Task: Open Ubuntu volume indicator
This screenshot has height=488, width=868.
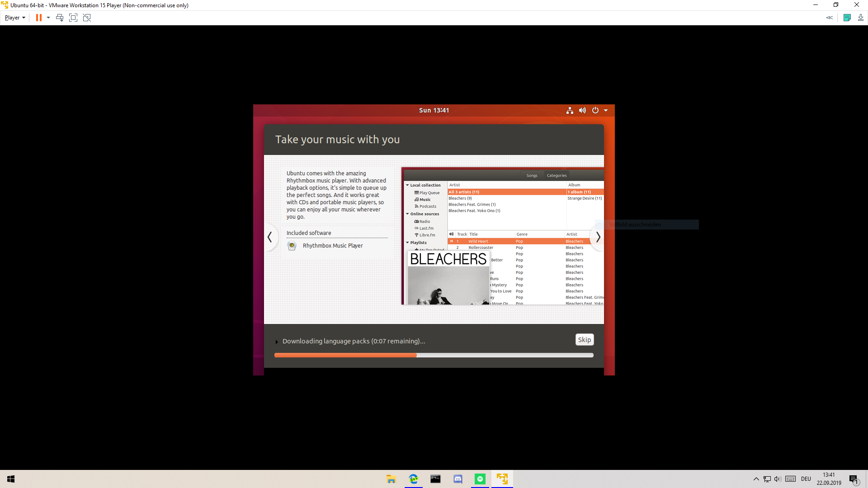Action: tap(582, 110)
